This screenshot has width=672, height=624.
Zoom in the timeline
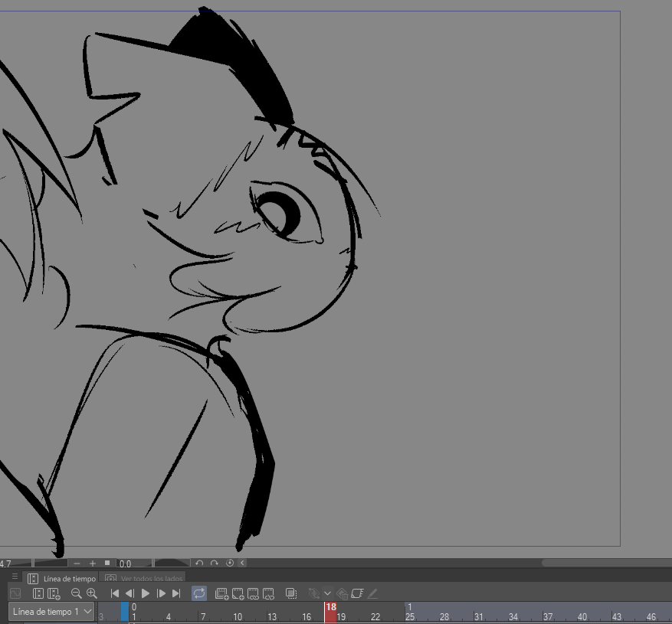91,593
